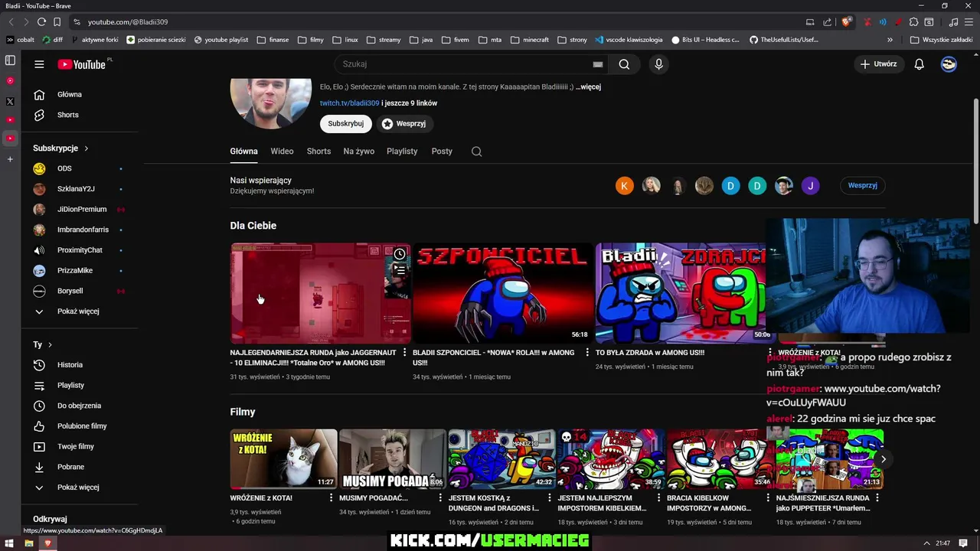
Task: Share this page using the share icon
Action: [827, 22]
